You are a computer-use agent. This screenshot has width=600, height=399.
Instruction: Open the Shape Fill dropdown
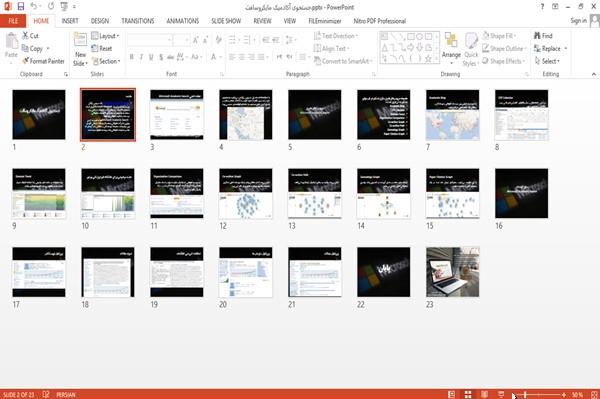pos(500,36)
